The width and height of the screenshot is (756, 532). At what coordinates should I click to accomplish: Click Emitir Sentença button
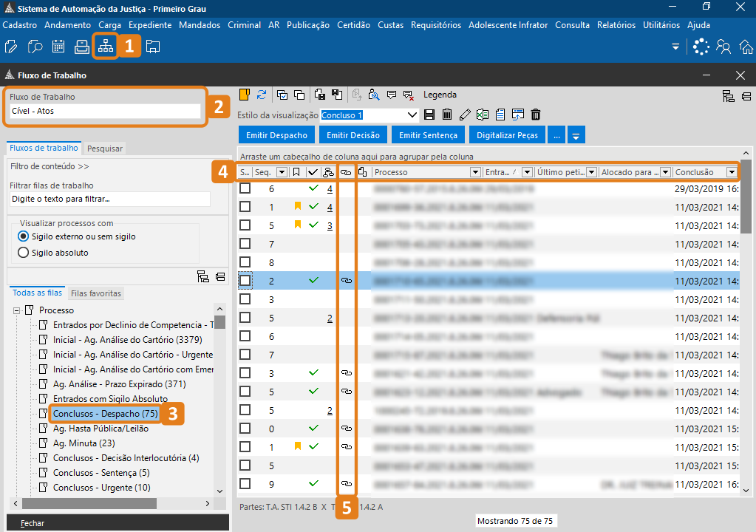click(428, 135)
